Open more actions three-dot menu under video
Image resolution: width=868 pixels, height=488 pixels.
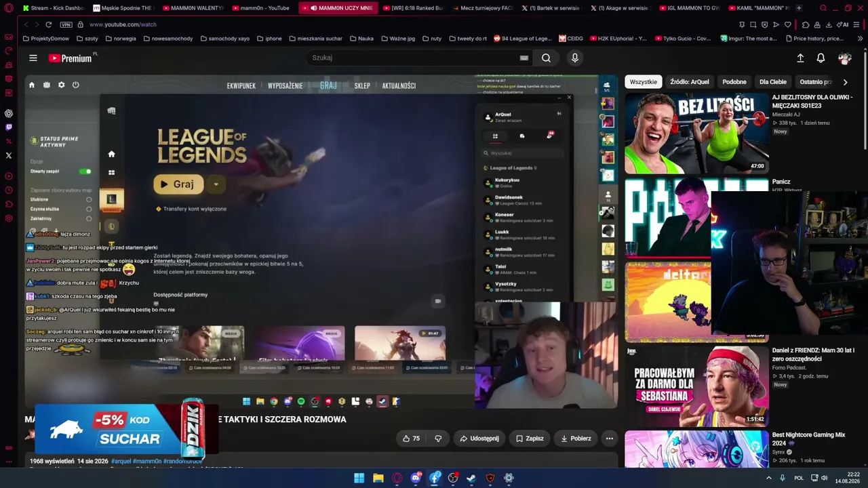coord(609,439)
